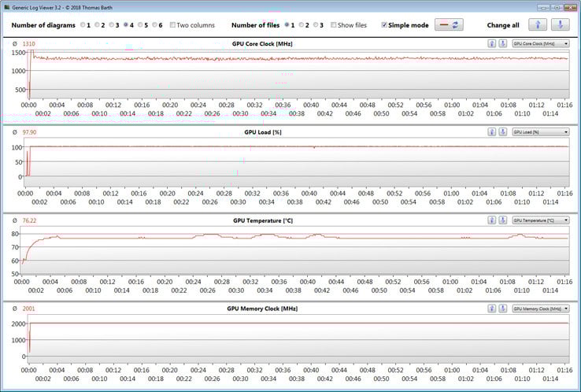581x392 pixels.
Task: Click up arrow icon for GPU Memory Clock diagram
Action: 492,309
